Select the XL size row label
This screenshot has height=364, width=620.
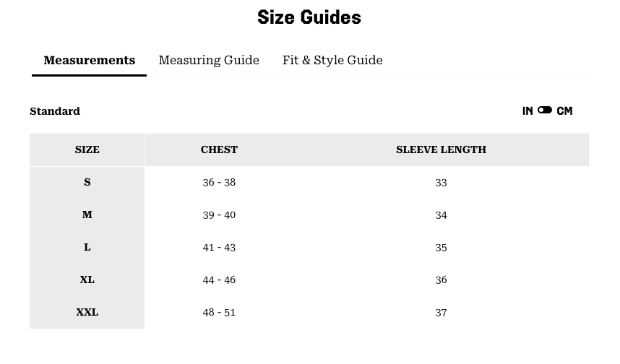(87, 279)
